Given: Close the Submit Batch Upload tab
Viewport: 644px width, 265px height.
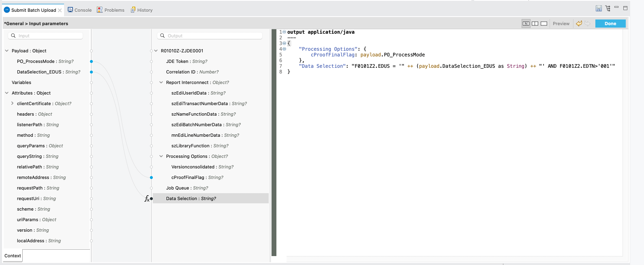Looking at the screenshot, I should pos(60,10).
